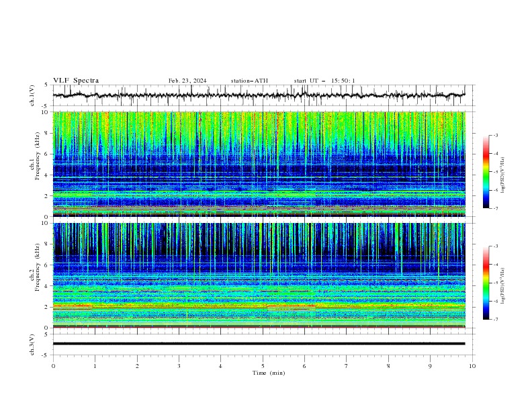Click the ch.1 frequency tick label "4"

coord(46,175)
